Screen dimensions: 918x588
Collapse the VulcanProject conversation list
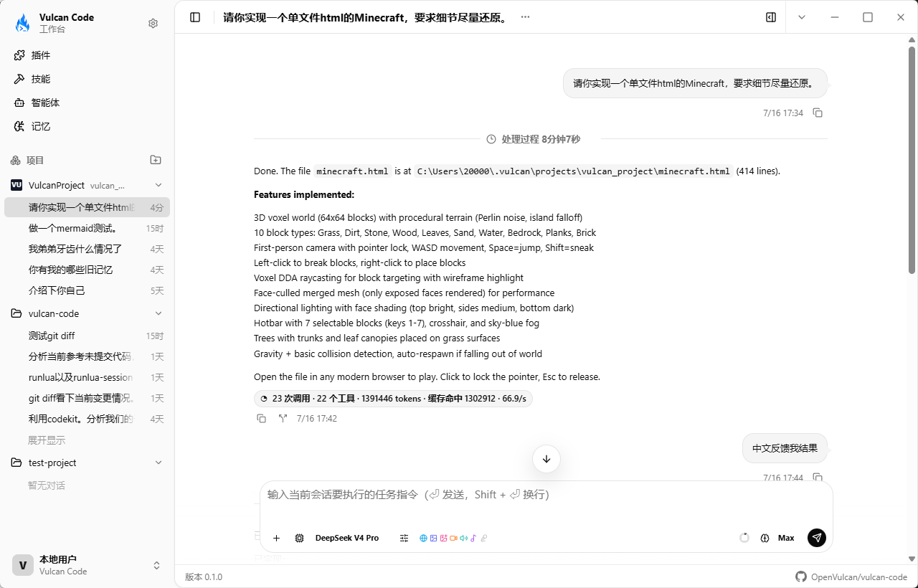coord(158,185)
